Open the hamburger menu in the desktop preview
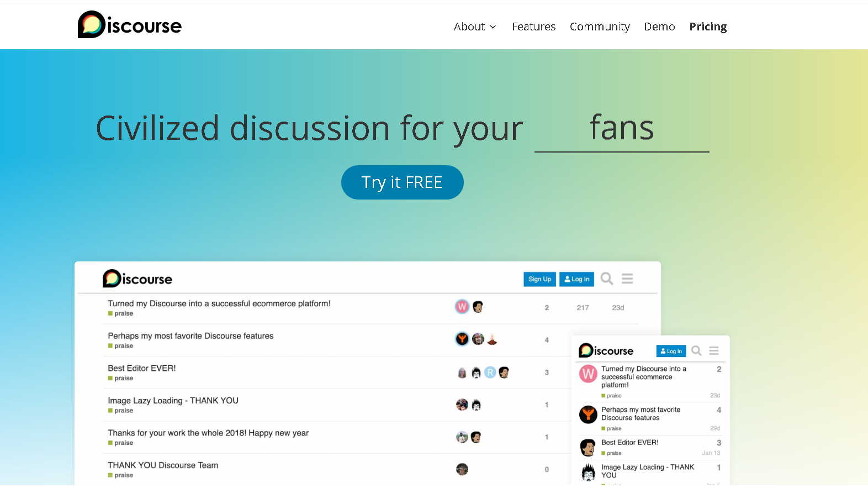The image size is (868, 488). point(627,279)
